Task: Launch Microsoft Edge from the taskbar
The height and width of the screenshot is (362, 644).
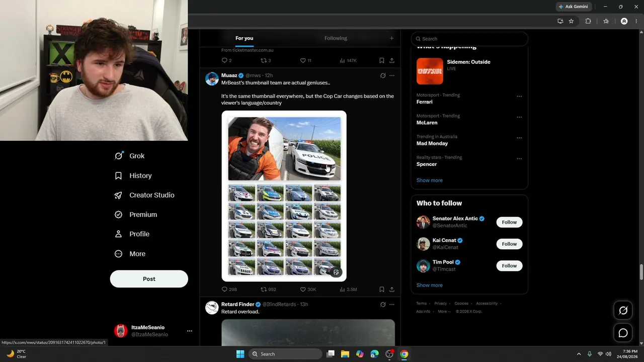Action: click(x=374, y=354)
